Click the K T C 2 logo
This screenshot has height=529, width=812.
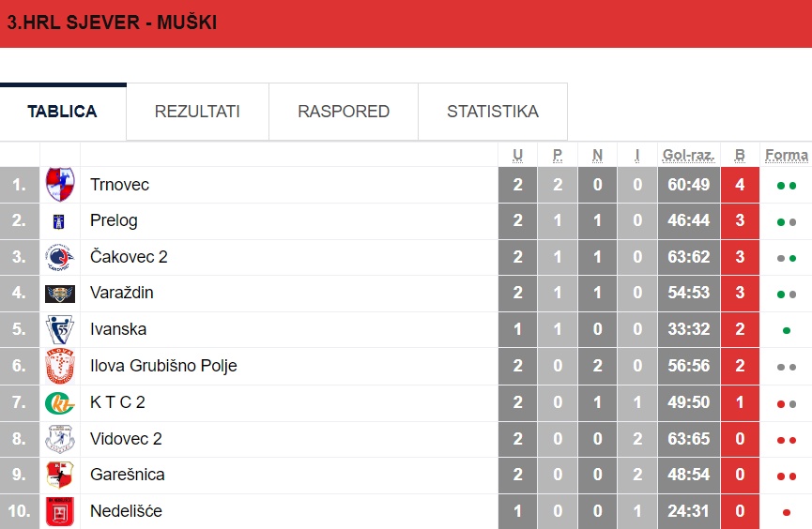click(x=60, y=402)
